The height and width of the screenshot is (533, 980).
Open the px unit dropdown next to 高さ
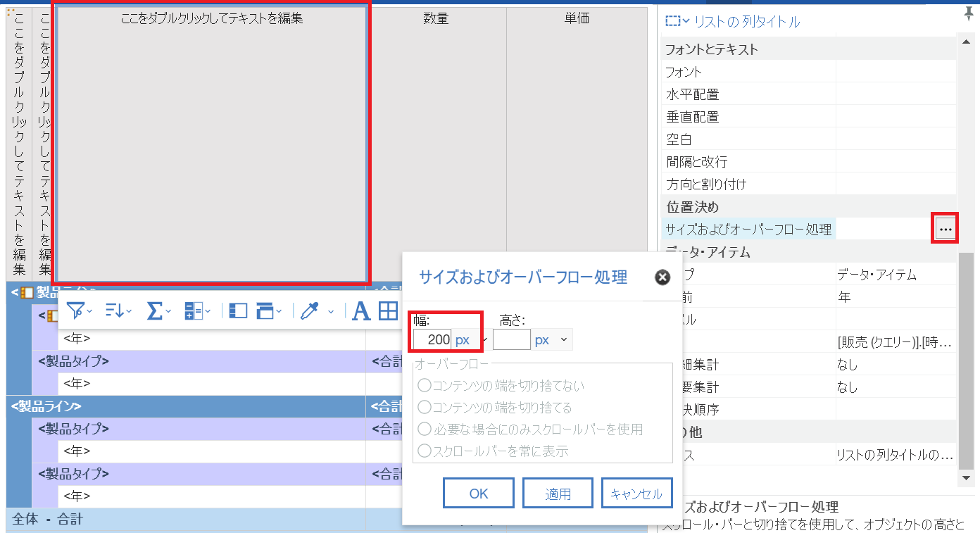tap(563, 339)
